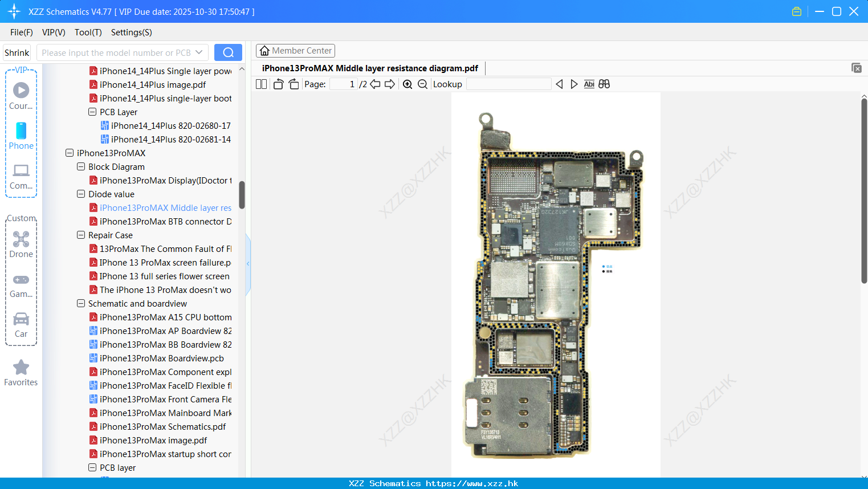Open iPhone13ProMax BTB connector file
Image resolution: width=868 pixels, height=489 pixels.
[165, 221]
